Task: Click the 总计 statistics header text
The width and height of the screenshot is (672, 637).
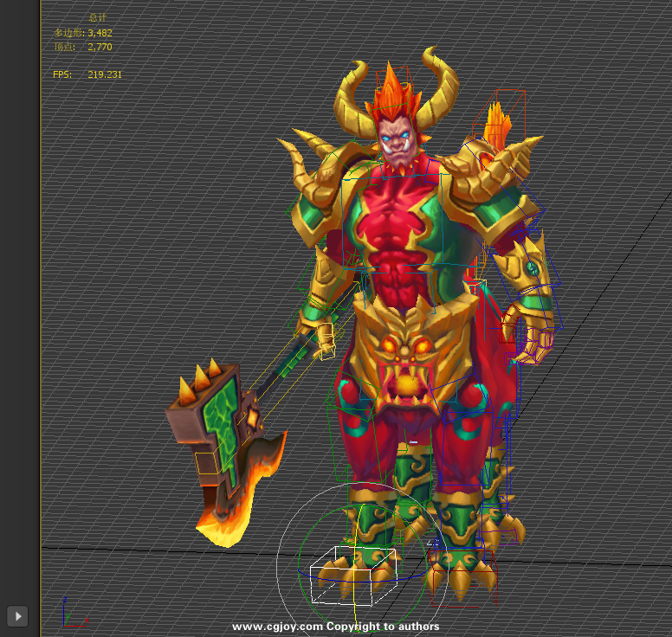Action: click(x=98, y=17)
